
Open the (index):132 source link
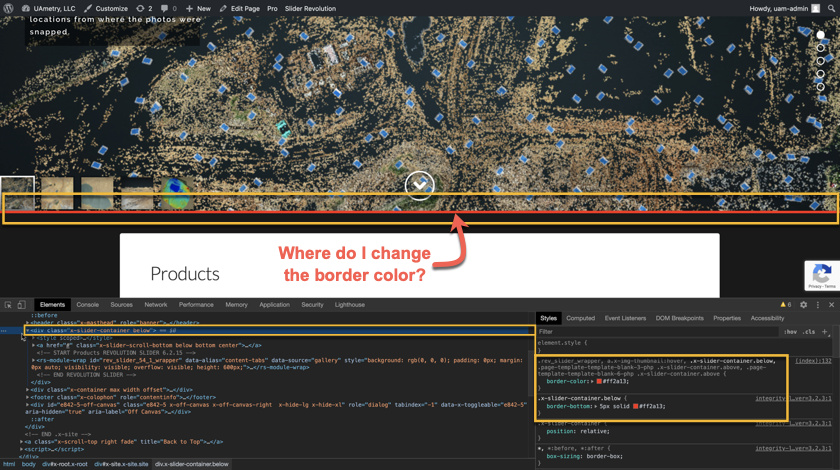pyautogui.click(x=813, y=361)
